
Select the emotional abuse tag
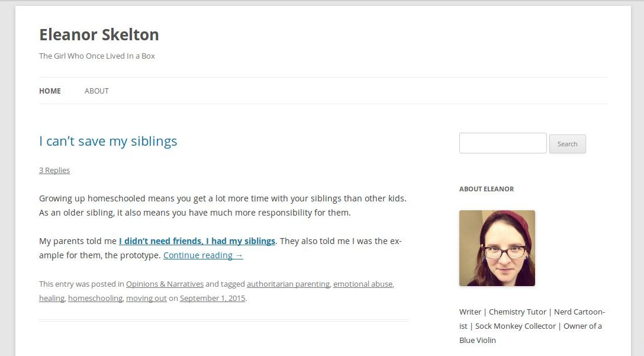coord(362,284)
